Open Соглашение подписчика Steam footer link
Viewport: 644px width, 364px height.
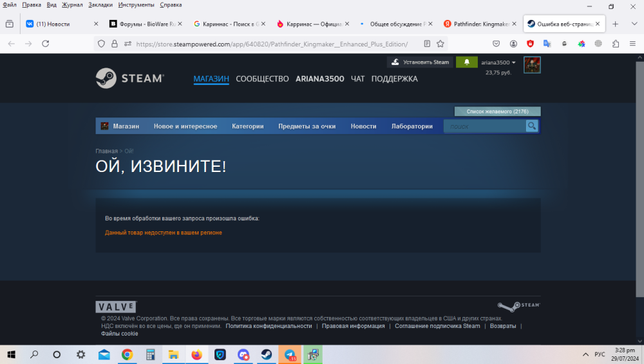click(x=437, y=326)
